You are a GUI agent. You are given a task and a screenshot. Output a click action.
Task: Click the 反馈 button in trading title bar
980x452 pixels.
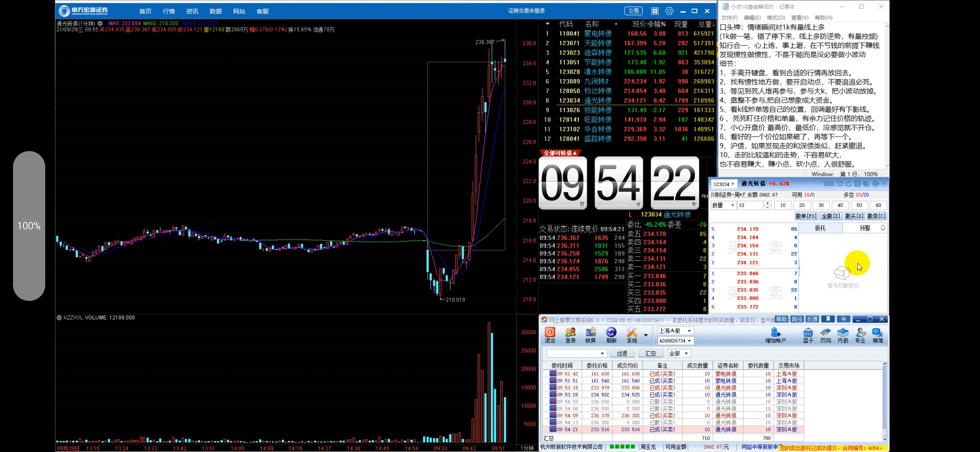coord(812,319)
